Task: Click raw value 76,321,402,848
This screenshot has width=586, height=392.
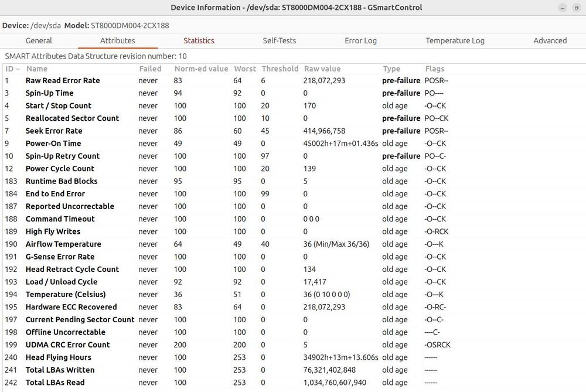Action: tap(329, 370)
